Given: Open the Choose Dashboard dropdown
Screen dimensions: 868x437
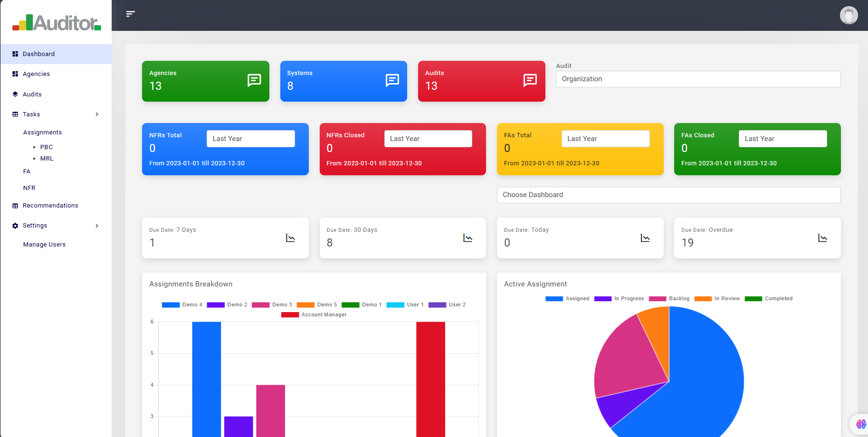Looking at the screenshot, I should pos(668,195).
